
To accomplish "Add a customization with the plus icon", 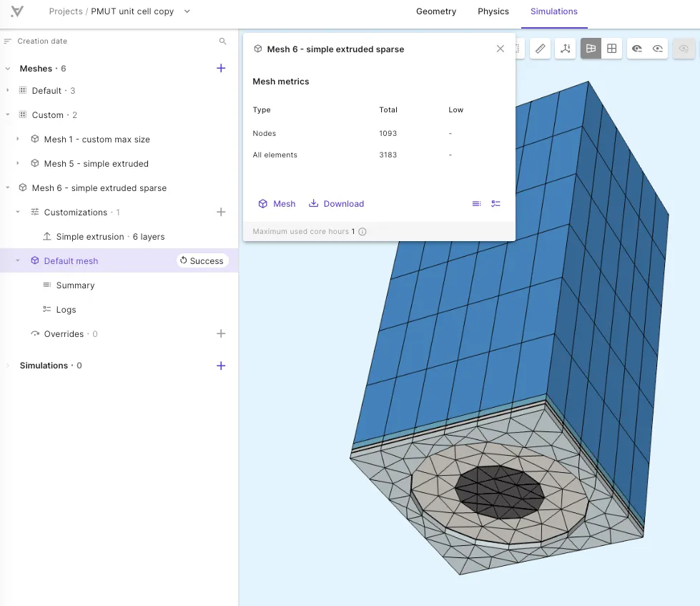I will coord(220,212).
